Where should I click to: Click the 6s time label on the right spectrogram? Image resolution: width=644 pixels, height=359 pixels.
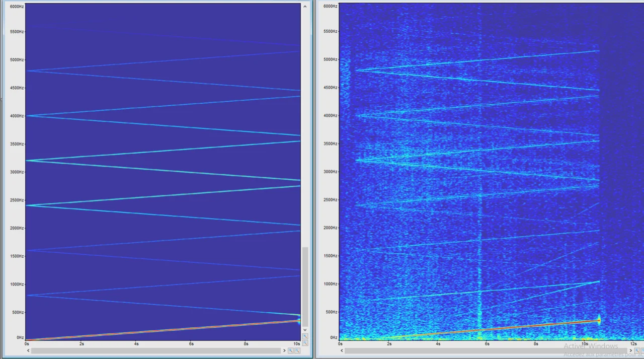(487, 343)
